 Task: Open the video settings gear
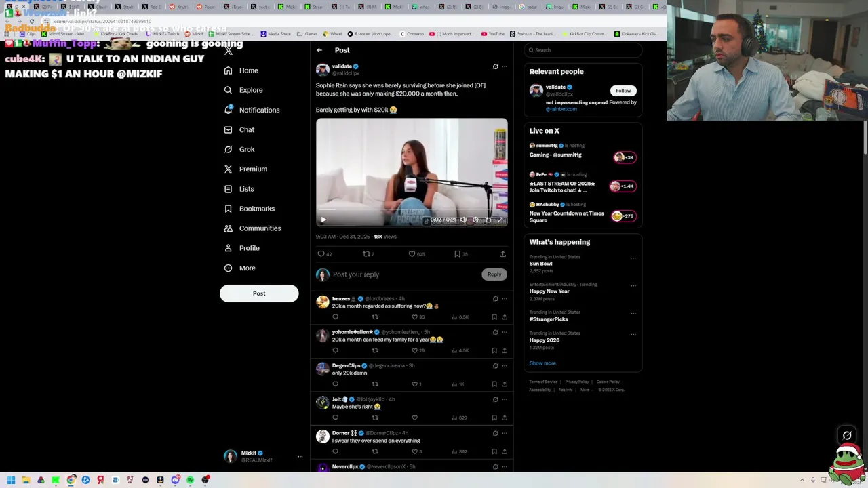pyautogui.click(x=475, y=220)
